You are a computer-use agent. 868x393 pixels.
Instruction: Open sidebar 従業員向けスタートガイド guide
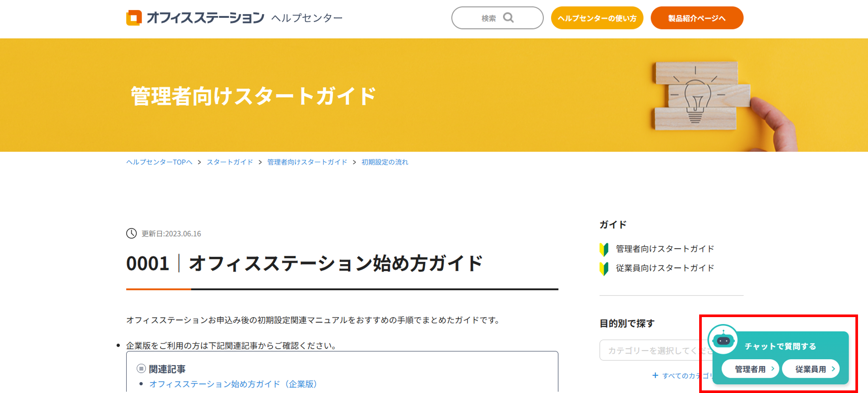point(665,268)
